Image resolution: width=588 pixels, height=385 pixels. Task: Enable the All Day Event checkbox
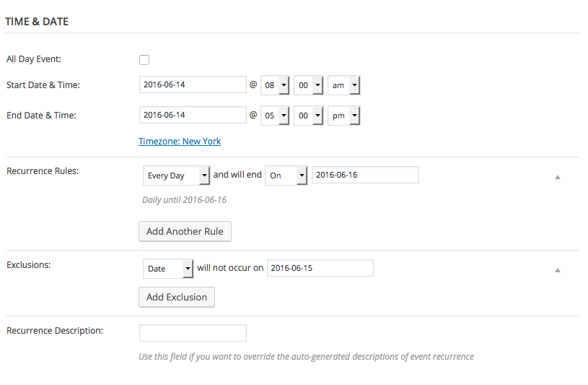144,60
